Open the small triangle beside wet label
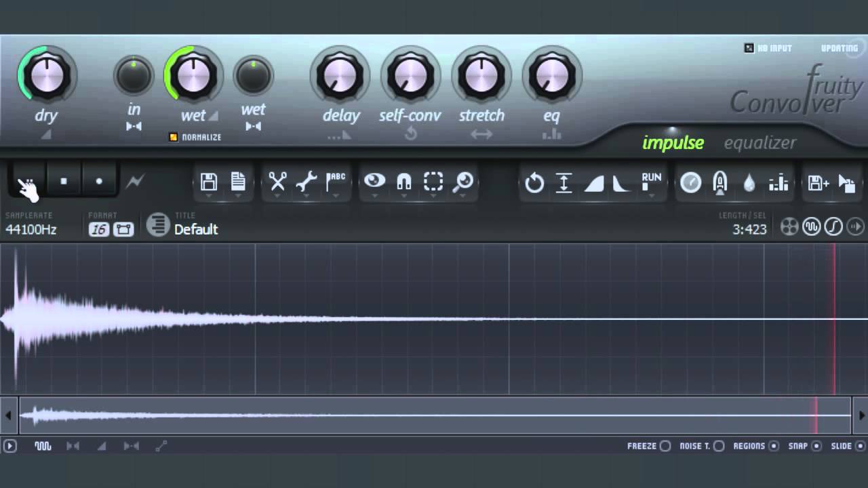Screen dimensions: 868x488 point(214,116)
